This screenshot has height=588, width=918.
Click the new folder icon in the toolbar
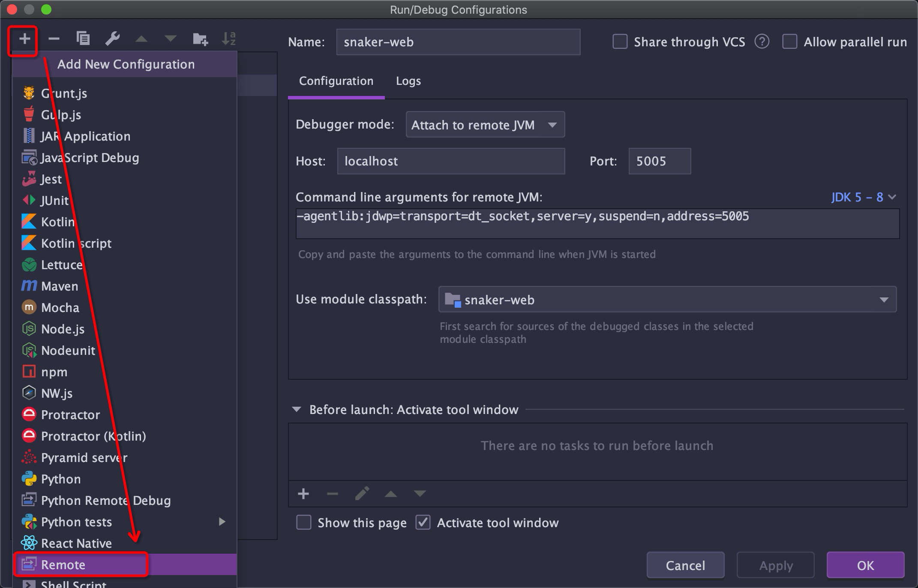tap(200, 38)
